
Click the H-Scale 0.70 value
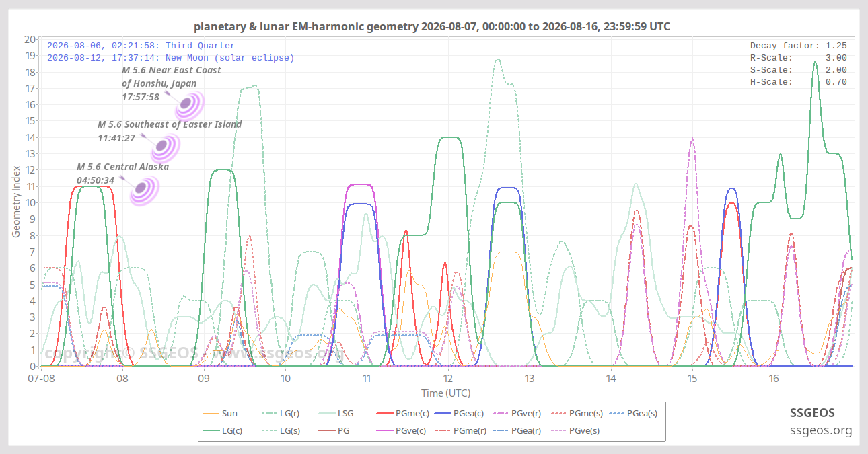pos(836,82)
